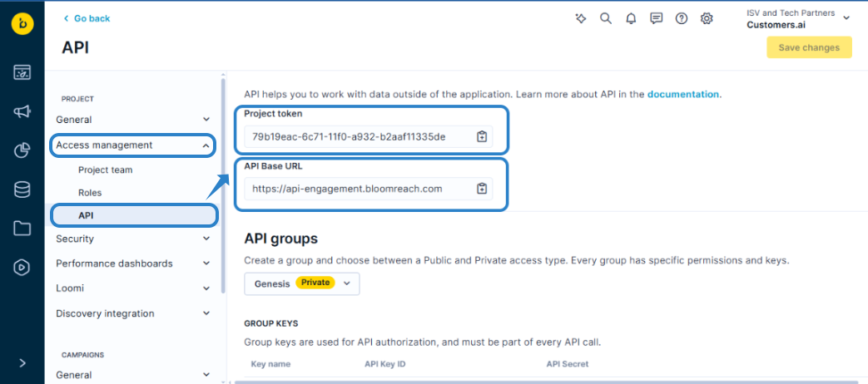Select Roles in the settings menu
868x384 pixels.
pos(90,192)
